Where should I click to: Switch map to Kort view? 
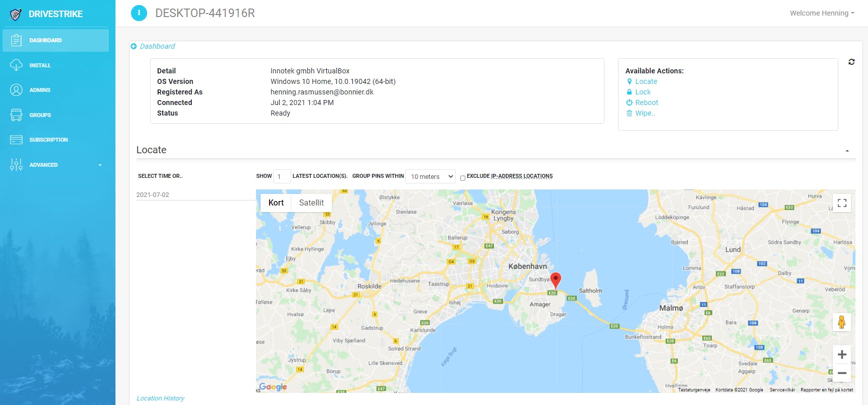click(276, 202)
